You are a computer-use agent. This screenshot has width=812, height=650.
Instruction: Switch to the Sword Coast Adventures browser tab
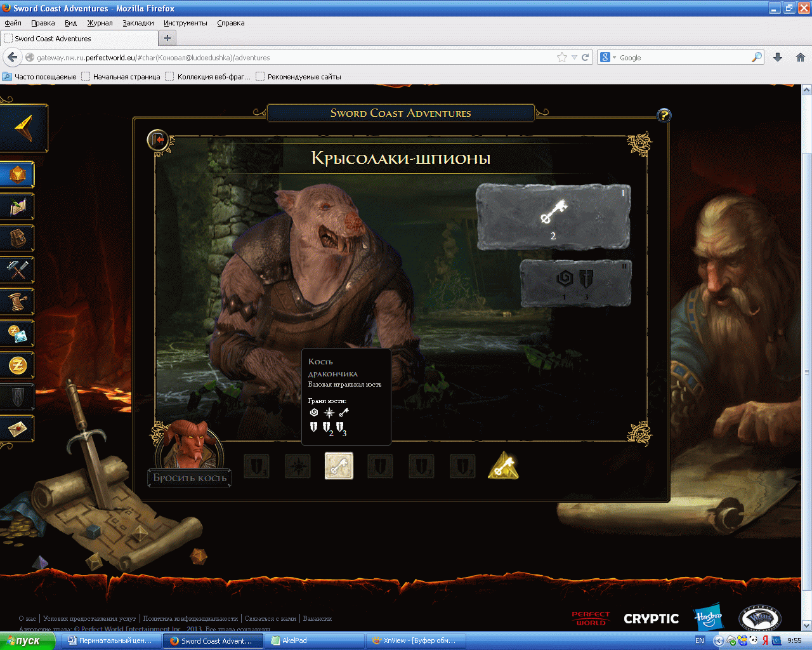click(78, 39)
